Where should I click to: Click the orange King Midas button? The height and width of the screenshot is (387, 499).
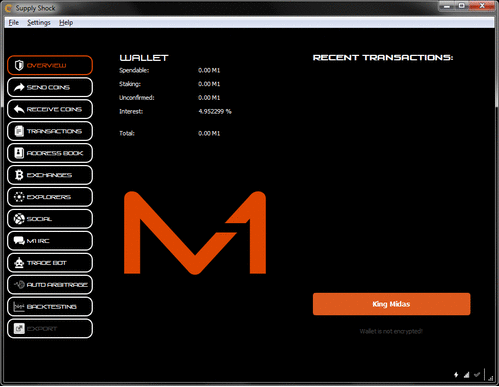pyautogui.click(x=391, y=304)
